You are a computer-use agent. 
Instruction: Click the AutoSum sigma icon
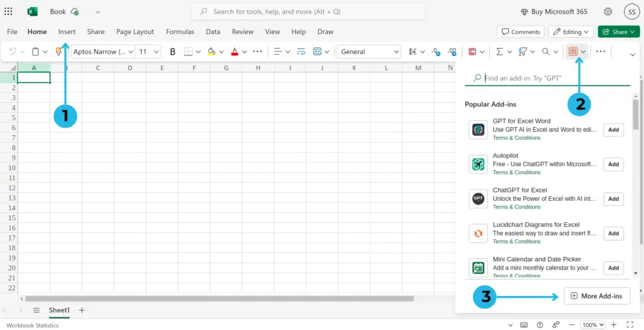499,52
